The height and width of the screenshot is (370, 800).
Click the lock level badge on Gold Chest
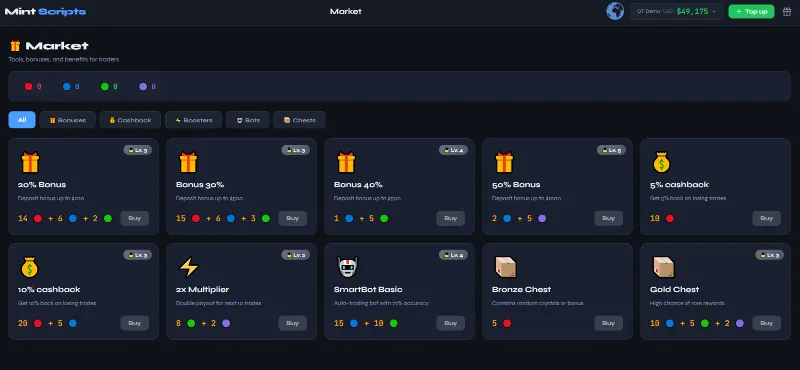click(x=769, y=255)
